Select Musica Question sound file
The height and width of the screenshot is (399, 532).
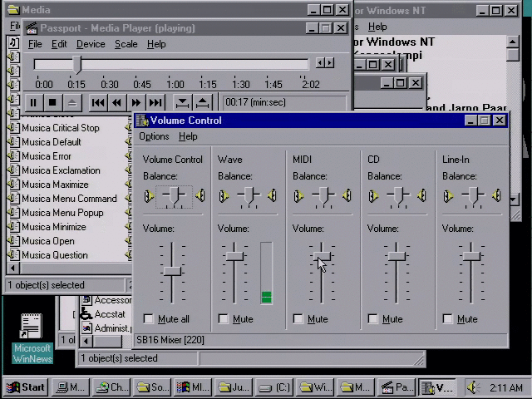tap(55, 255)
